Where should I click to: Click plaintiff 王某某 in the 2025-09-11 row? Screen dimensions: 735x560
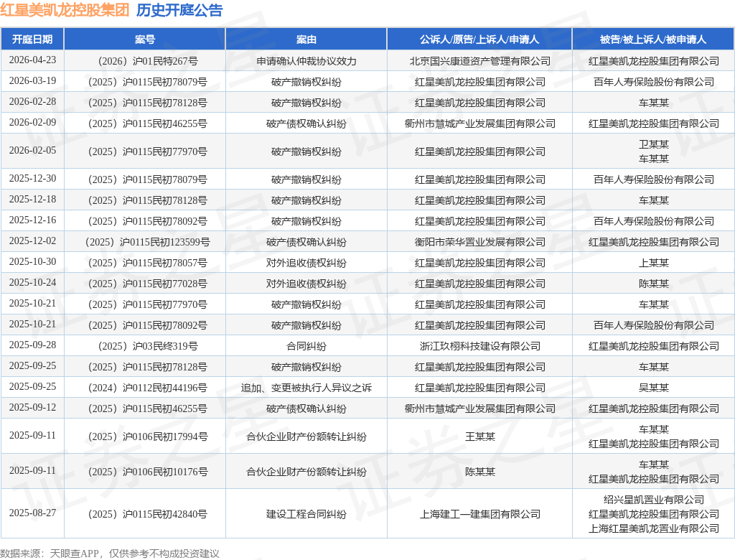[479, 437]
